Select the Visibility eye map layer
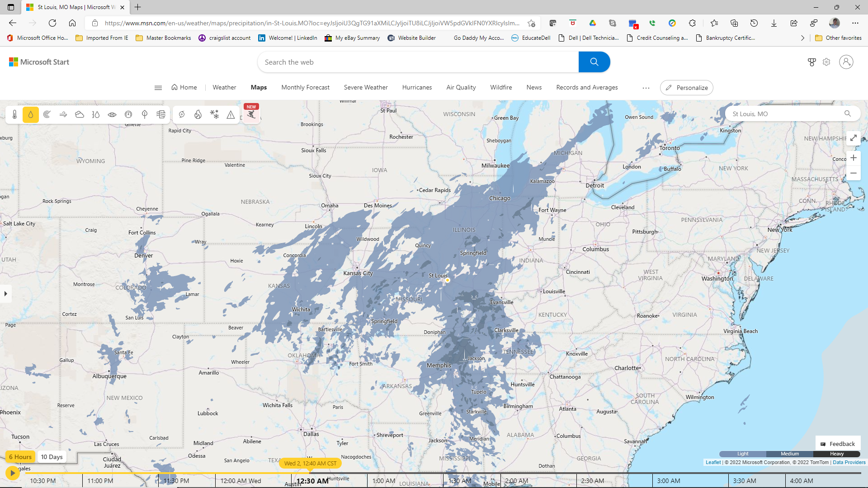Screen dimensions: 868x488 click(112, 115)
